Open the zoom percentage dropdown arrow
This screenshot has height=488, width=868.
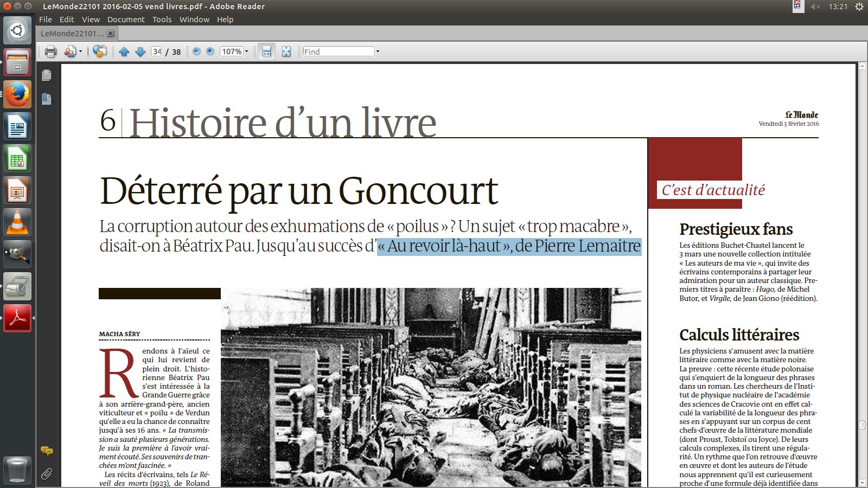pyautogui.click(x=246, y=52)
